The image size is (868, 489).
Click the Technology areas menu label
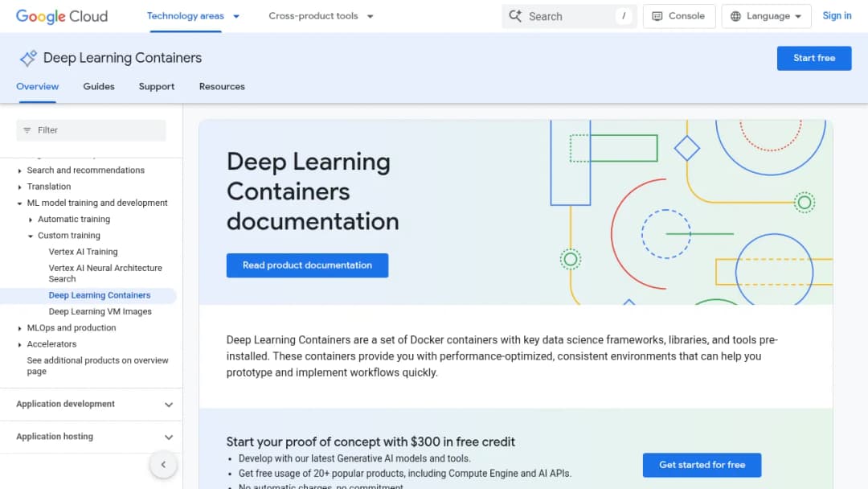pyautogui.click(x=186, y=16)
